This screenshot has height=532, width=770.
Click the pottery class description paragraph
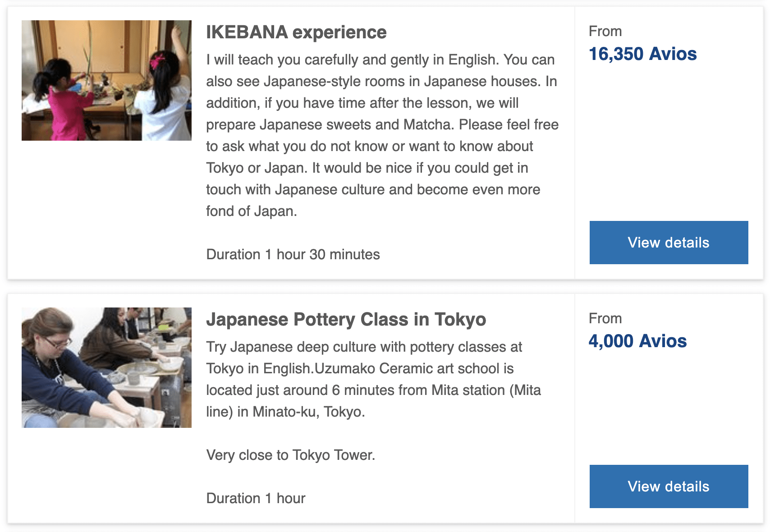click(373, 379)
